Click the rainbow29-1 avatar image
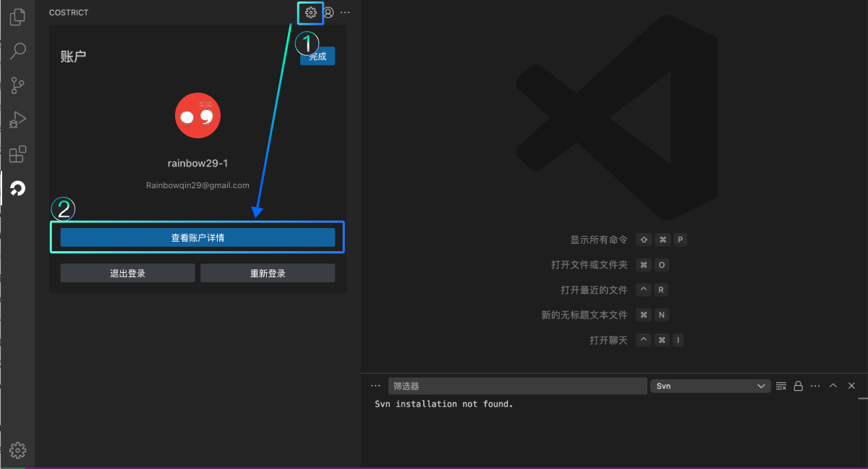 coord(197,115)
